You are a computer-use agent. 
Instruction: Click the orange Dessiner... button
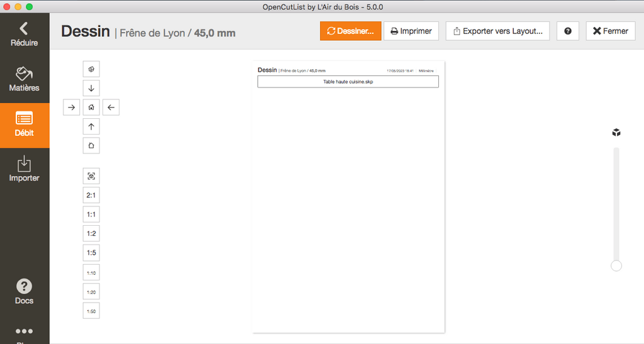(350, 31)
